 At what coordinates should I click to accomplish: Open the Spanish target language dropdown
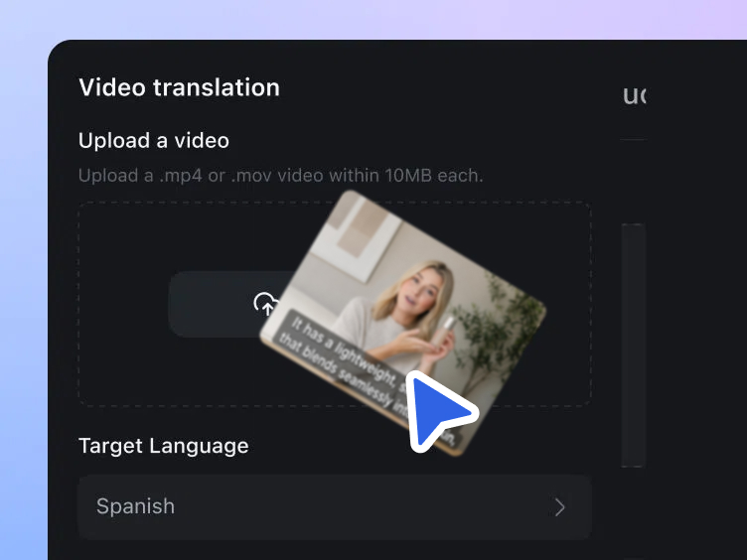tap(335, 506)
